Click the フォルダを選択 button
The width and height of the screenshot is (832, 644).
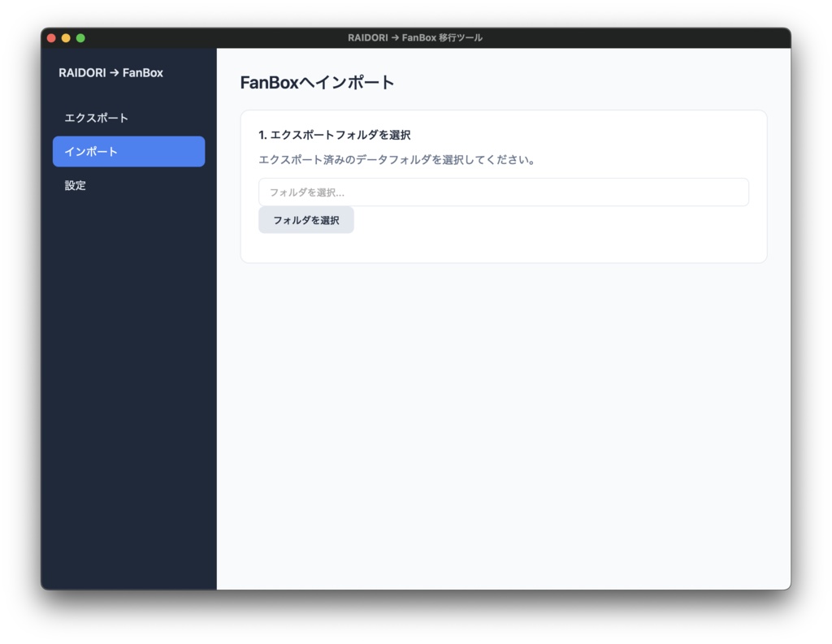coord(305,220)
